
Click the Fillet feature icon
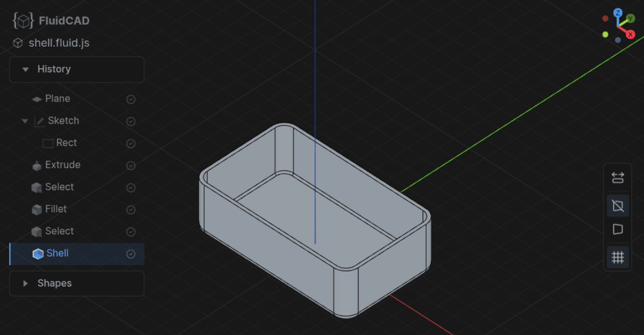(x=37, y=209)
